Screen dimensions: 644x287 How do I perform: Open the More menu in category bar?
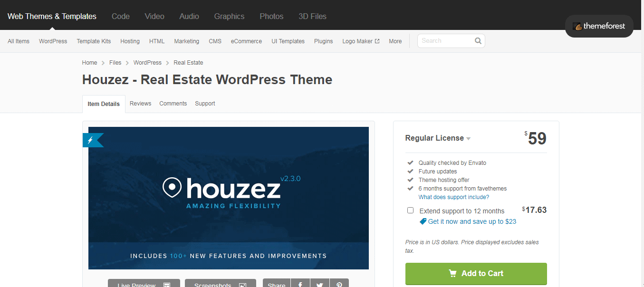pyautogui.click(x=395, y=41)
